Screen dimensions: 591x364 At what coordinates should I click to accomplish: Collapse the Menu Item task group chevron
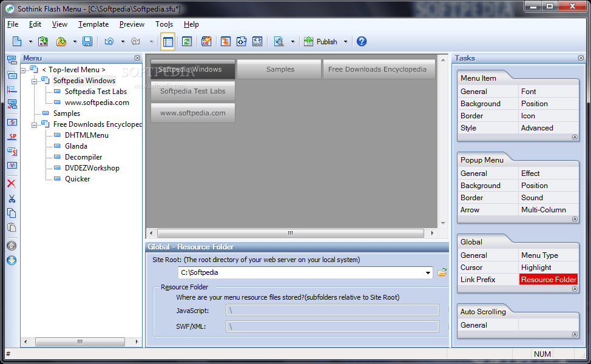tap(575, 138)
